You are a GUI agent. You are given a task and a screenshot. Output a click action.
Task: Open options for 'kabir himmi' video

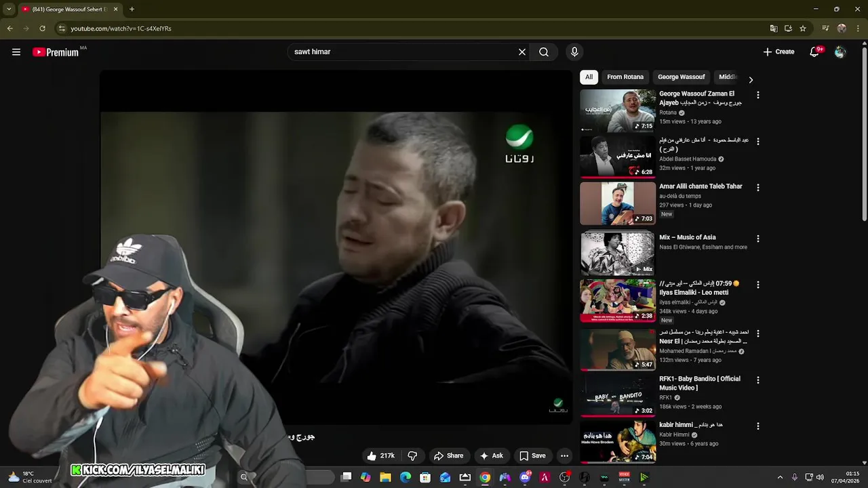tap(758, 426)
